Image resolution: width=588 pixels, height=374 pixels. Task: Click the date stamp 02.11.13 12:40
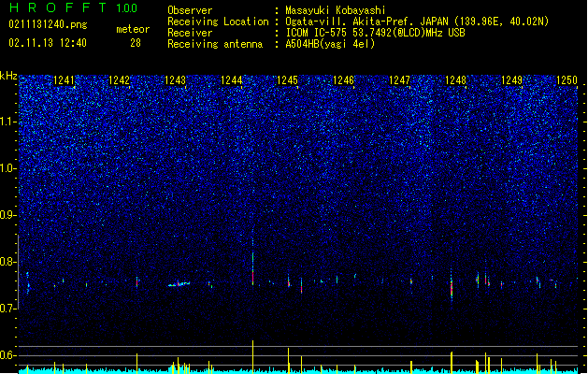pyautogui.click(x=48, y=43)
